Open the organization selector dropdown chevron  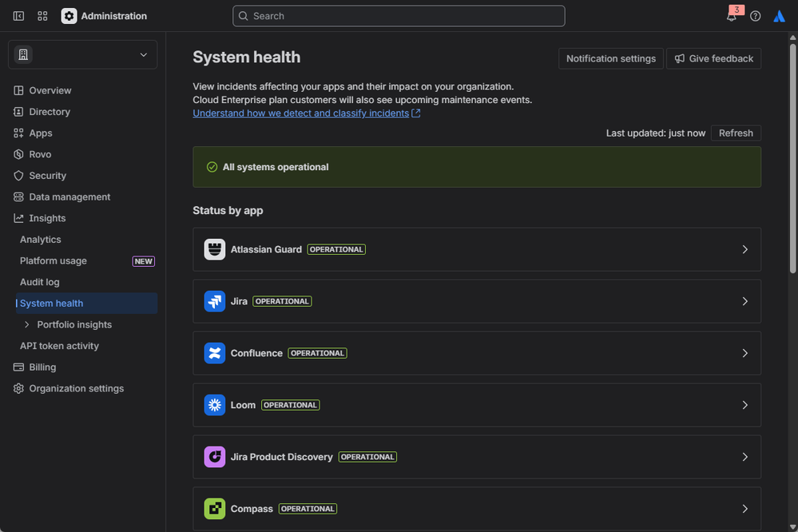(x=144, y=54)
